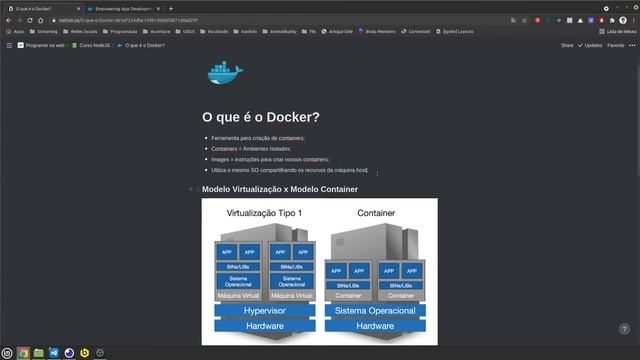Close the 'O que é o Docker?' tab

pyautogui.click(x=78, y=8)
